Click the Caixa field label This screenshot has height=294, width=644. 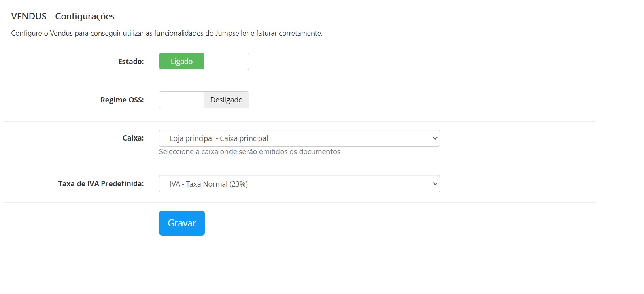point(133,138)
